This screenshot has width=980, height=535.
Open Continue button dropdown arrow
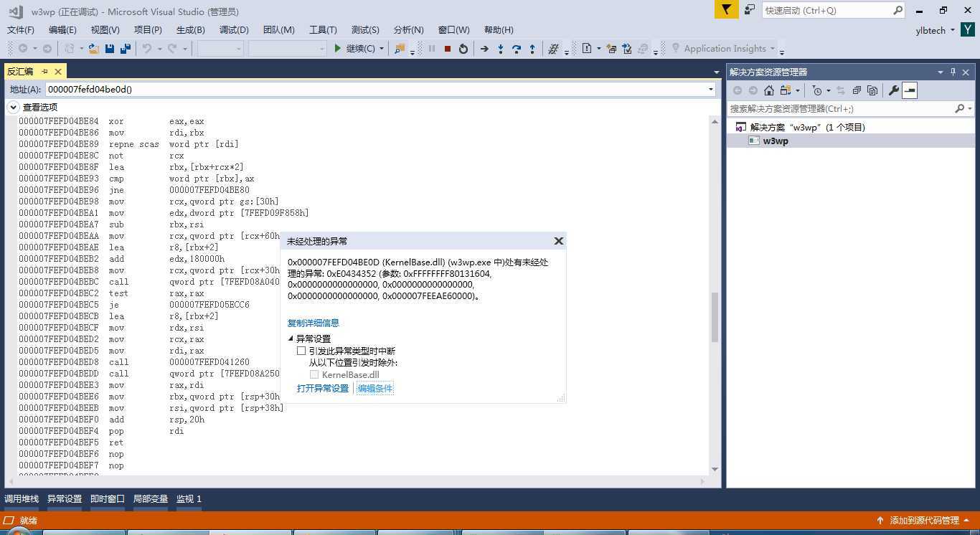[382, 49]
